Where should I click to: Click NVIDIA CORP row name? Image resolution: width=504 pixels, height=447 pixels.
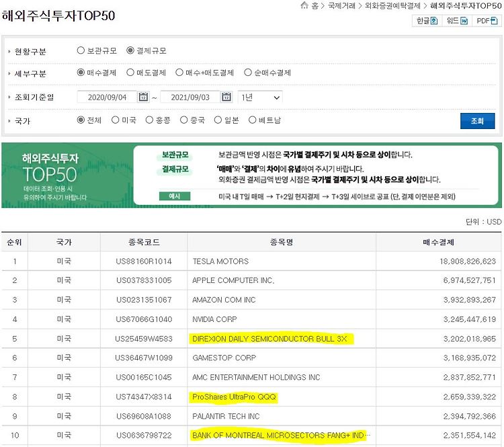coord(214,319)
